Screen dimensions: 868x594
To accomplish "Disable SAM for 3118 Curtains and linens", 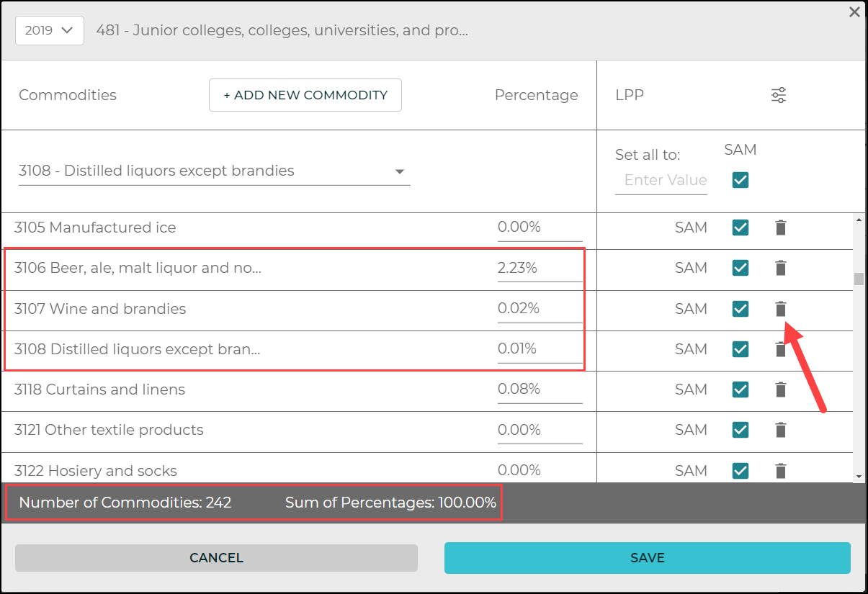I will 741,390.
